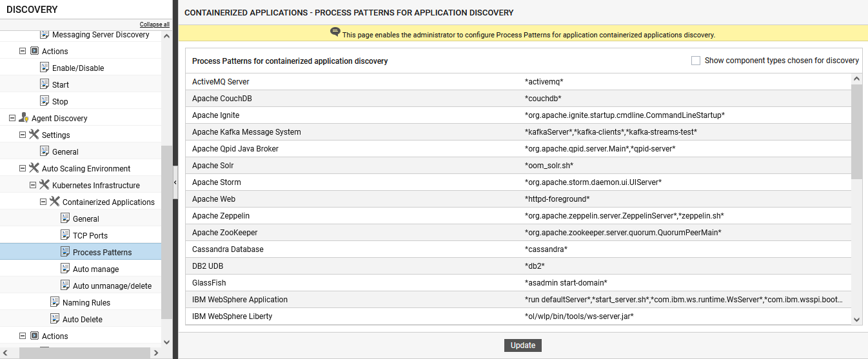Collapse the upper Actions tree node
868x359 pixels.
pos(23,51)
